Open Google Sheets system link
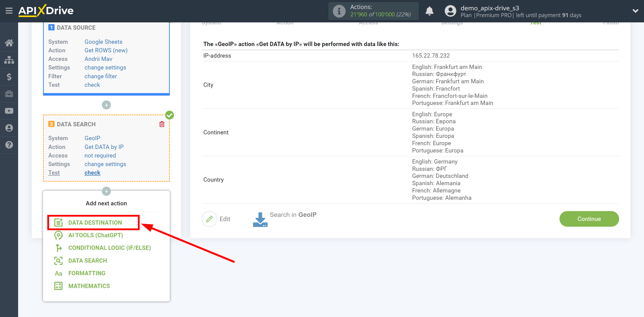The width and height of the screenshot is (644, 317). pyautogui.click(x=103, y=42)
